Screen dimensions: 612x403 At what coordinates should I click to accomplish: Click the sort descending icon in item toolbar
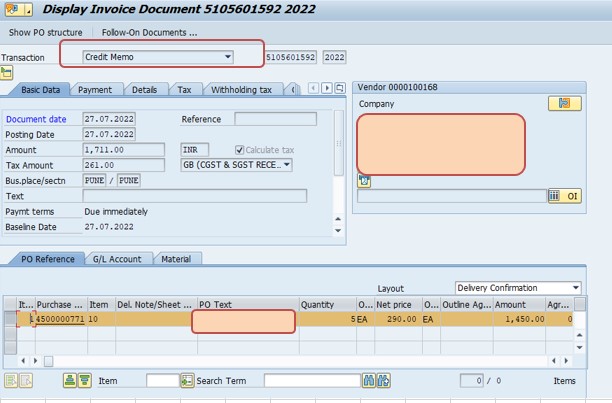[85, 380]
